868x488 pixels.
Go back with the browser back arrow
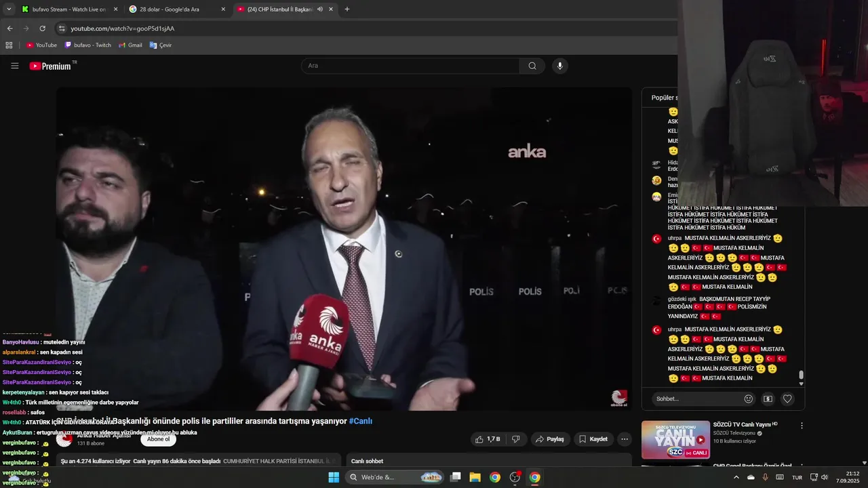[9, 28]
